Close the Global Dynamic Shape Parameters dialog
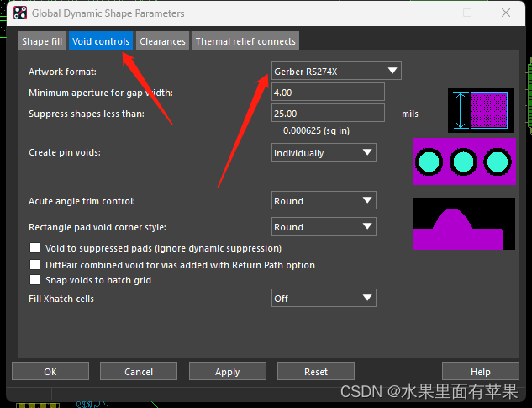This screenshot has width=532, height=408. (506, 13)
